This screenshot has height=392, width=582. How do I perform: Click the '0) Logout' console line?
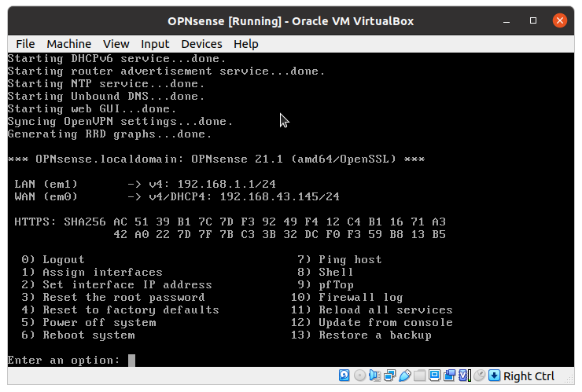[53, 259]
